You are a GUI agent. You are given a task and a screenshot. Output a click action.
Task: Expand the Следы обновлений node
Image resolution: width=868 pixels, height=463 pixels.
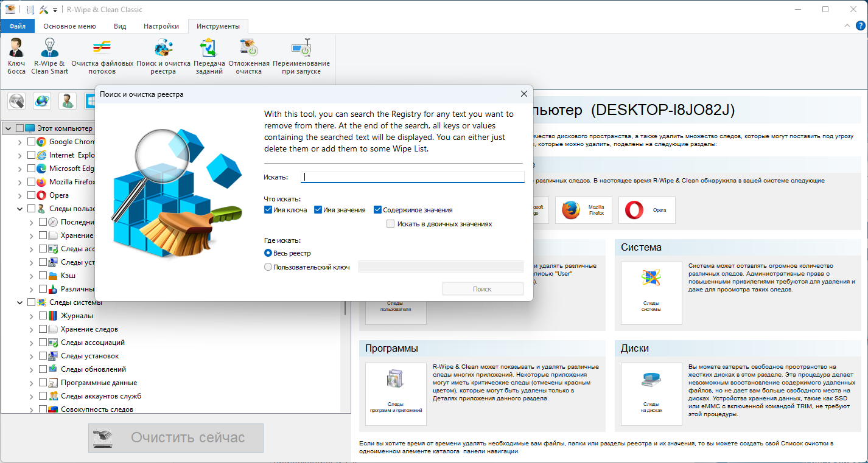click(x=32, y=369)
